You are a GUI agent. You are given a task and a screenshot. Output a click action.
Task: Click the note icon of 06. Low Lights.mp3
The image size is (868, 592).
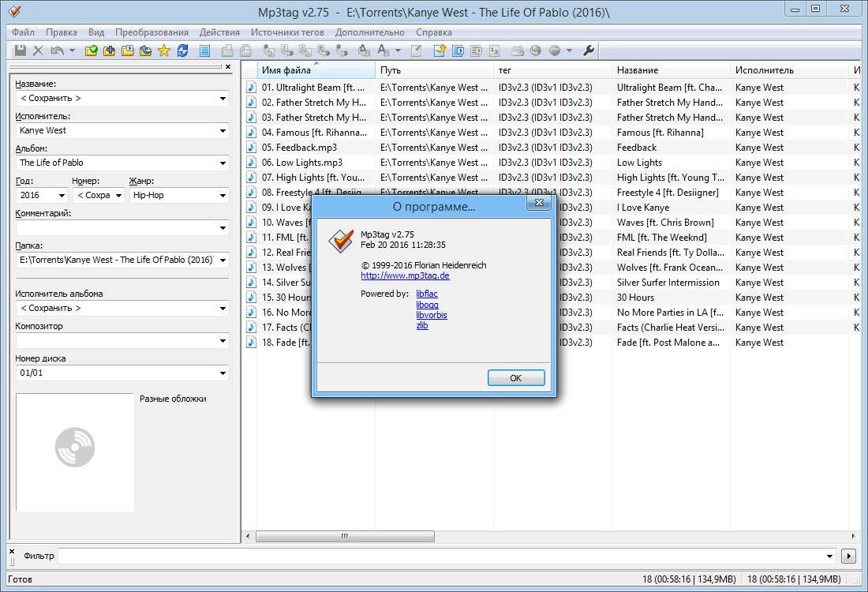[251, 163]
